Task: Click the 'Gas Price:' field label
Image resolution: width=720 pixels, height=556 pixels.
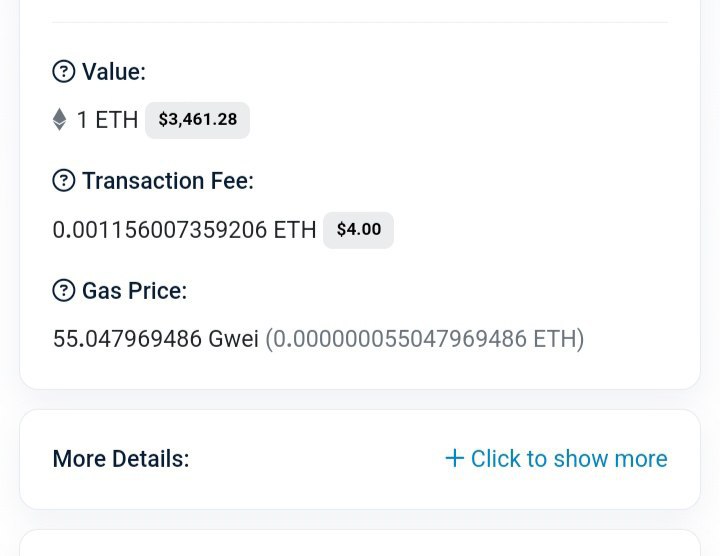Action: [134, 291]
